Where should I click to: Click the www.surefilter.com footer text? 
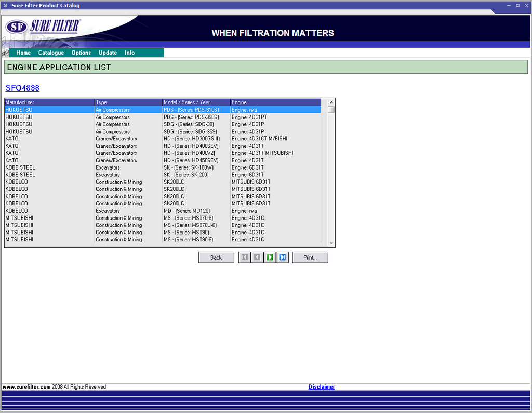pyautogui.click(x=26, y=387)
